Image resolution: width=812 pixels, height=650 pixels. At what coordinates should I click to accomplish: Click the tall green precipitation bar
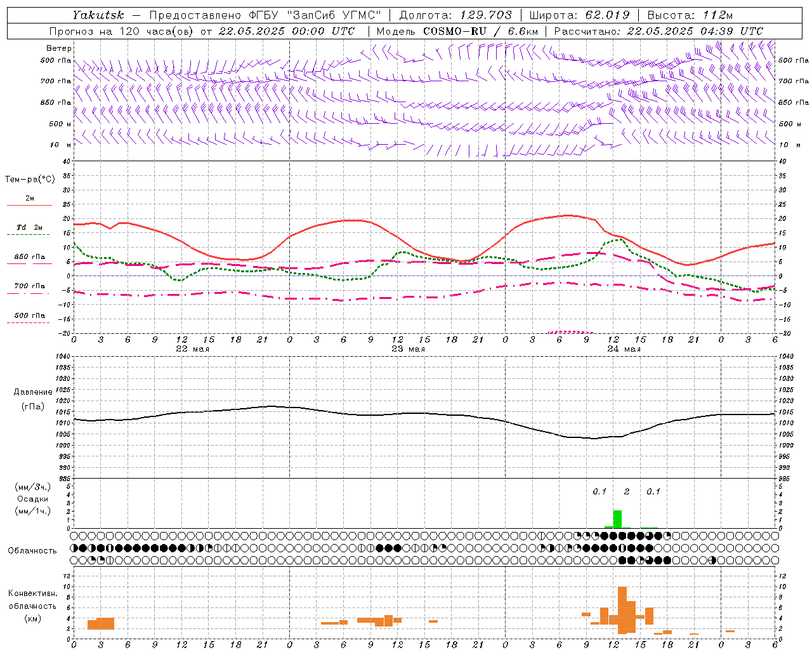(617, 519)
